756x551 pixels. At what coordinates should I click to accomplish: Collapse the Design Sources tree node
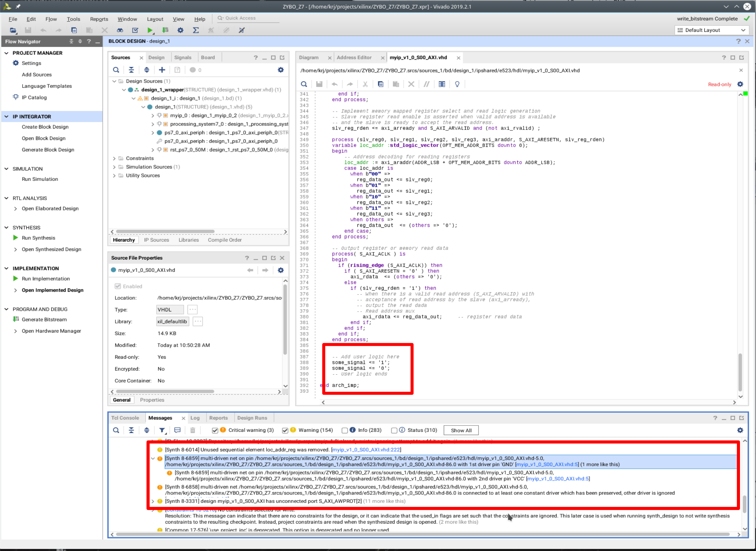(x=114, y=82)
